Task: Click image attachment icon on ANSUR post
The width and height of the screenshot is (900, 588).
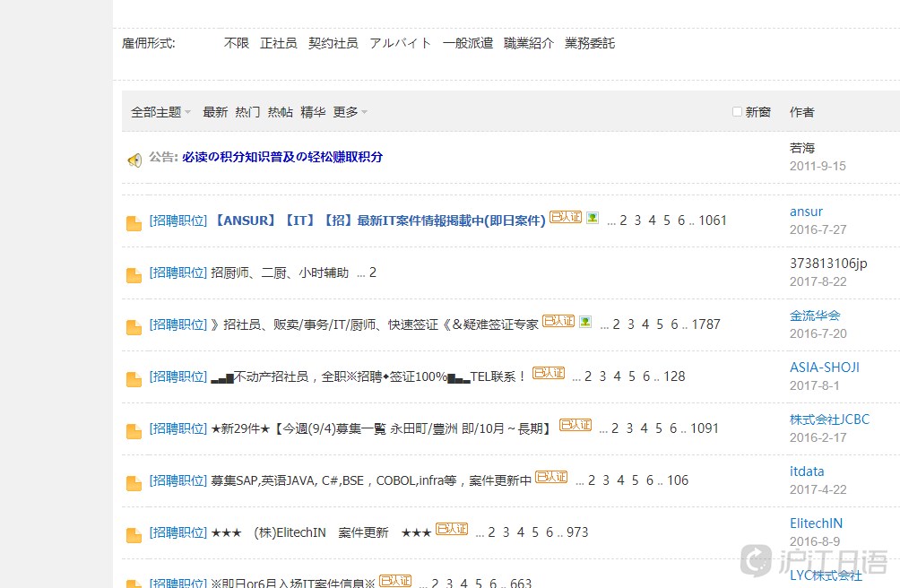Action: click(x=592, y=218)
